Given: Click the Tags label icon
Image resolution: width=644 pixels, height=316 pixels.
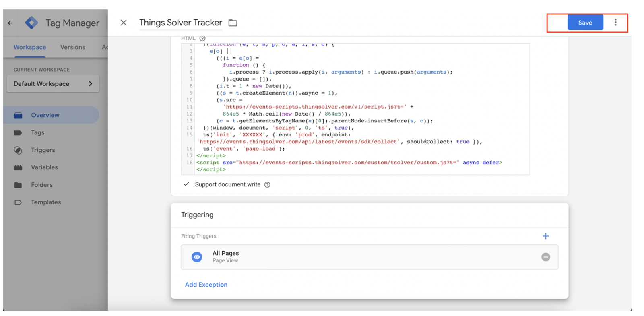Looking at the screenshot, I should [x=18, y=132].
